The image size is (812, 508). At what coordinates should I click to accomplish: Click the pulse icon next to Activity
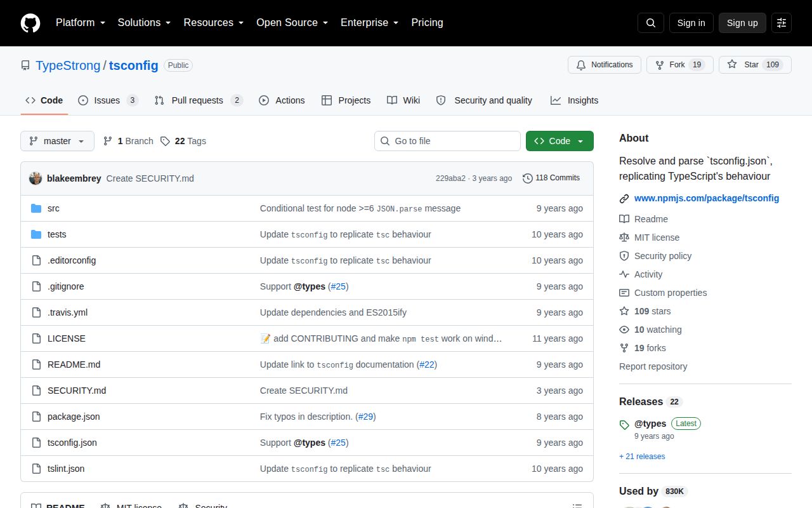(x=624, y=274)
